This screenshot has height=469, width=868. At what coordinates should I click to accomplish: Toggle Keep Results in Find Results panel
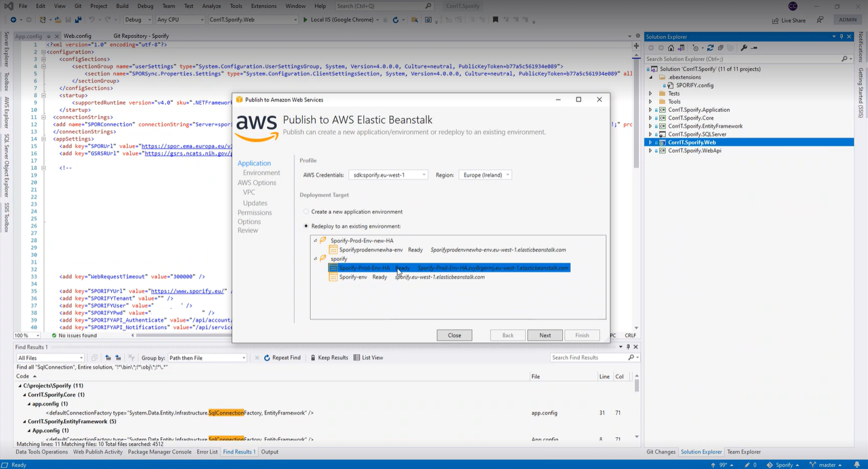(329, 357)
